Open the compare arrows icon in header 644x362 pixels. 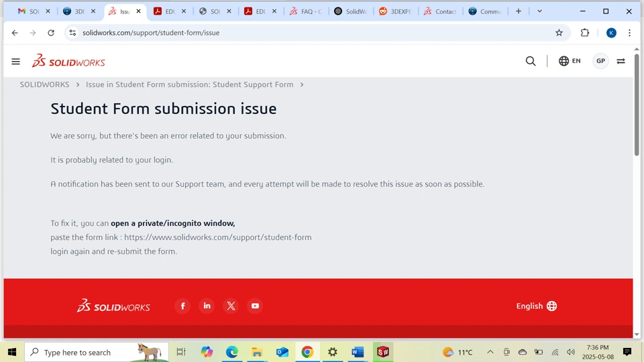tap(621, 61)
